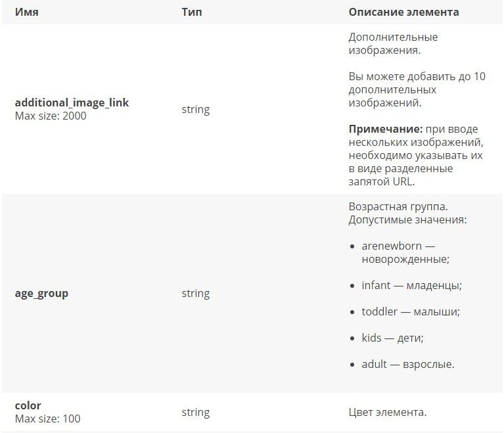Select the additional_image_link parameter name
The image size is (504, 433).
pos(72,103)
